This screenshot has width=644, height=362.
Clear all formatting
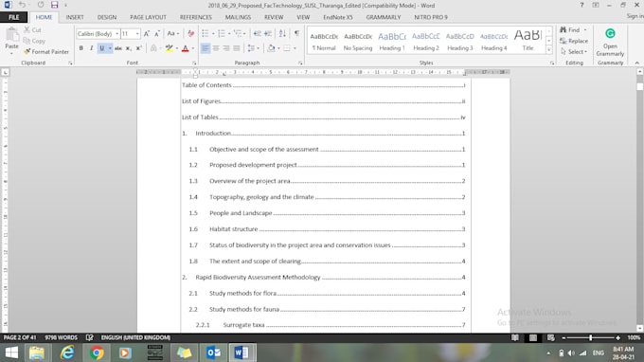[191, 33]
